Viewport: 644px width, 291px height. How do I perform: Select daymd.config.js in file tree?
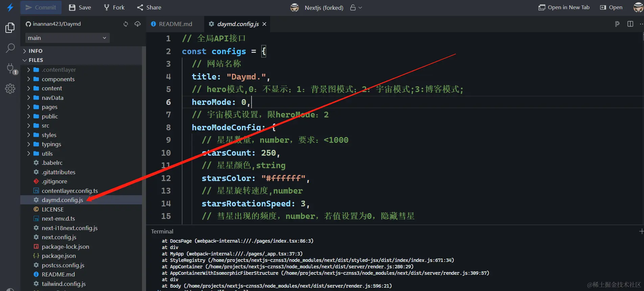point(81,200)
